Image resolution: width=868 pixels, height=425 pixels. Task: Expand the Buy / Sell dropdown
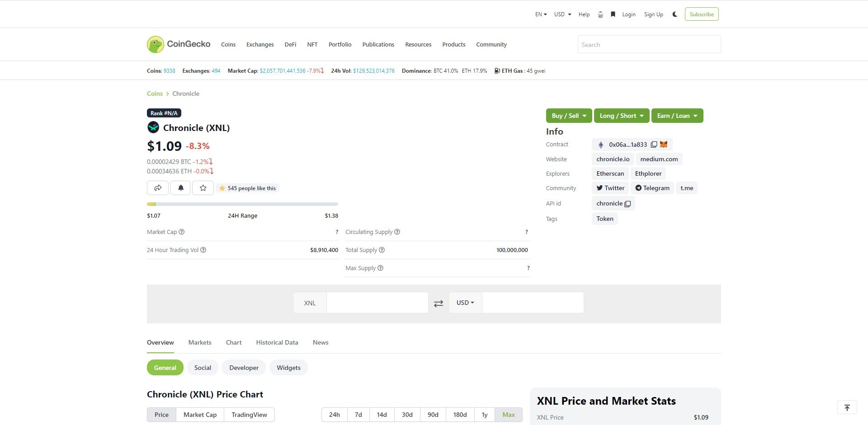(x=569, y=116)
